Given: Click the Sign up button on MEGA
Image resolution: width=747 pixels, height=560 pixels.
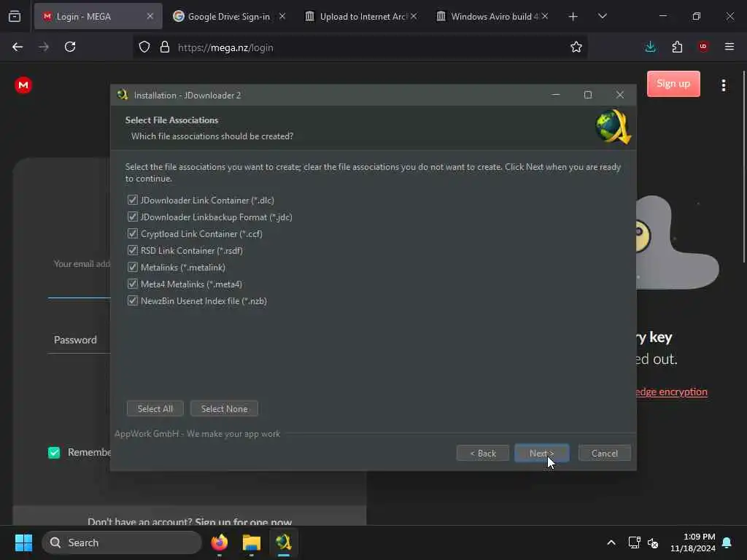Looking at the screenshot, I should click(x=673, y=84).
